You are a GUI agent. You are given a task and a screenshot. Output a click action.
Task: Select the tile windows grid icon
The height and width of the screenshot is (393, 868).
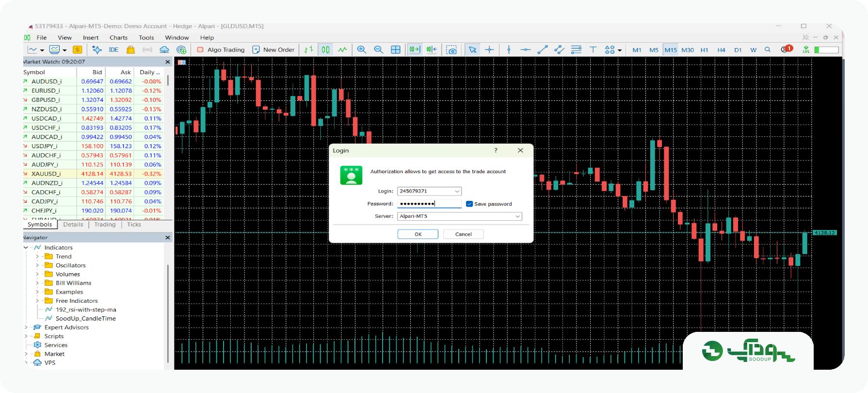coord(396,49)
